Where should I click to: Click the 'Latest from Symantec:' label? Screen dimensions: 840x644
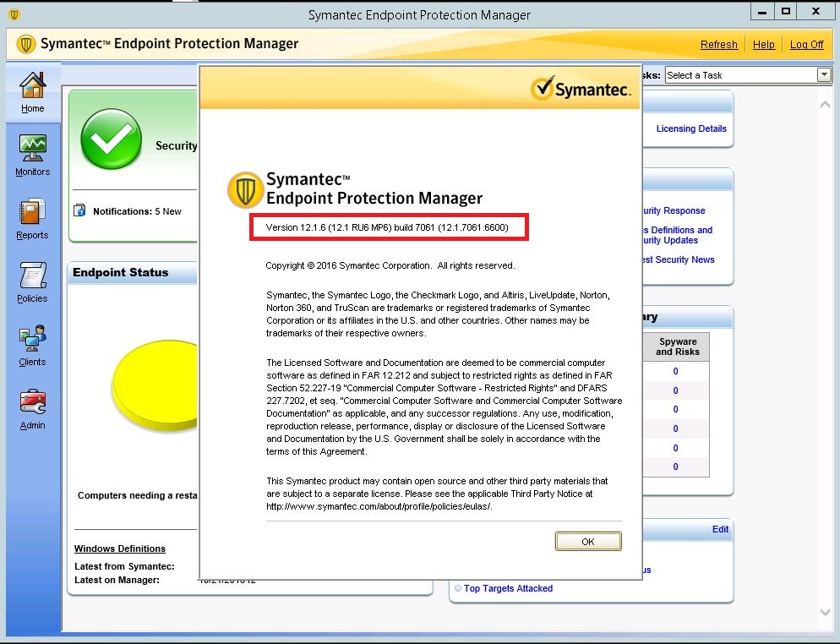(124, 566)
